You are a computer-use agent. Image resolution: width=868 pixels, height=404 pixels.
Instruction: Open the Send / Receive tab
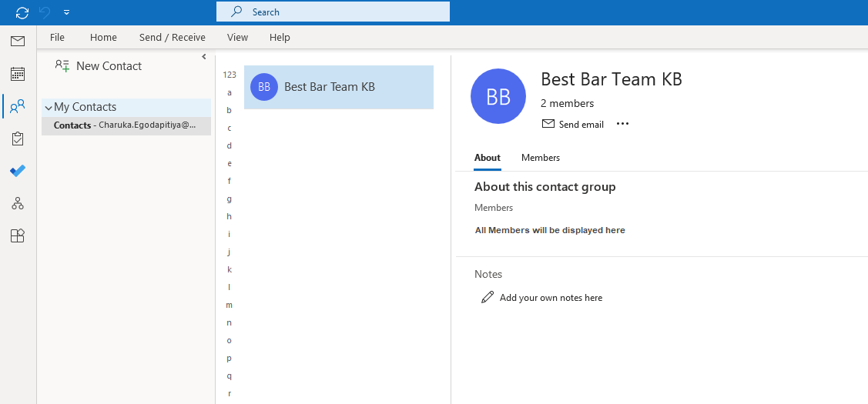click(x=173, y=37)
